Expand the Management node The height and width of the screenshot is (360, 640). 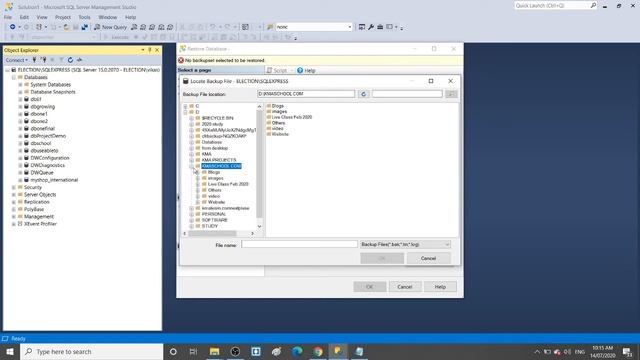coord(13,217)
